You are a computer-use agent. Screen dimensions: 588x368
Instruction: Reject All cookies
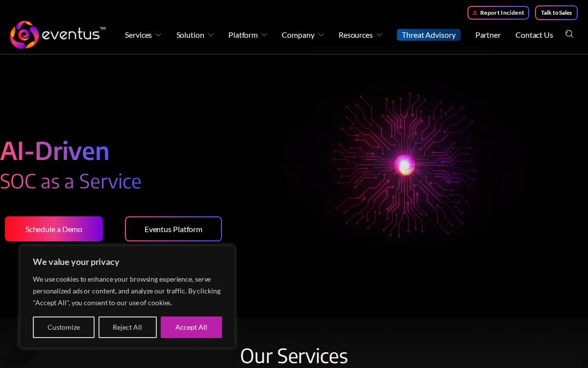[127, 327]
